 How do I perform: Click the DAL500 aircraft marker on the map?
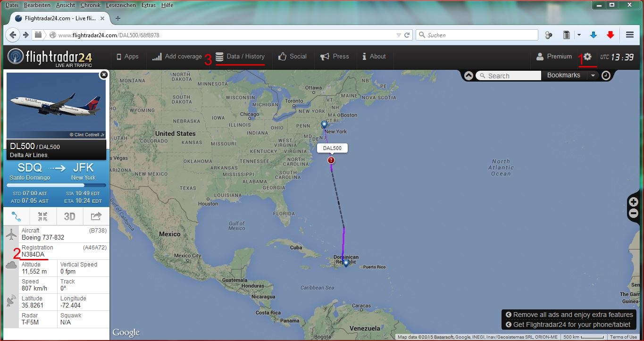(331, 160)
